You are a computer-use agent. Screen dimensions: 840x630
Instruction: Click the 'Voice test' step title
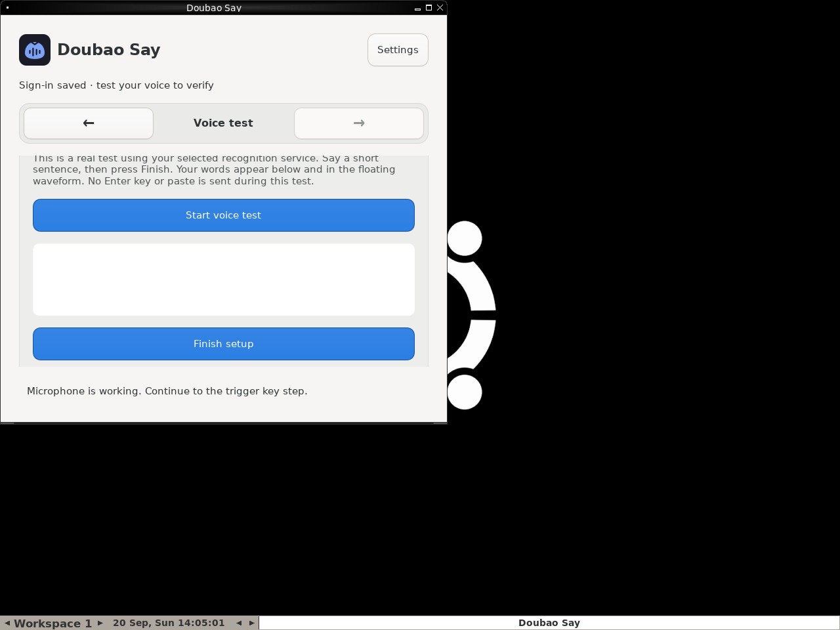click(223, 123)
